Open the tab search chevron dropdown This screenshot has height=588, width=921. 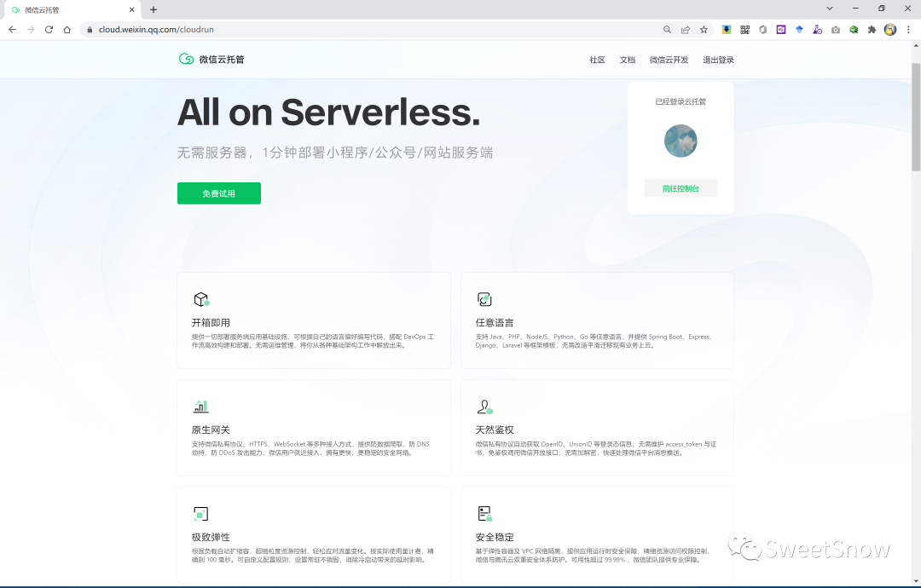830,9
